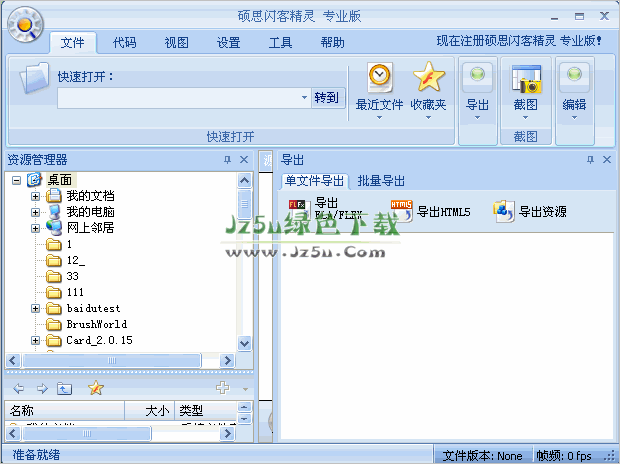Click the 转到 go button
Image resolution: width=620 pixels, height=464 pixels.
(327, 97)
